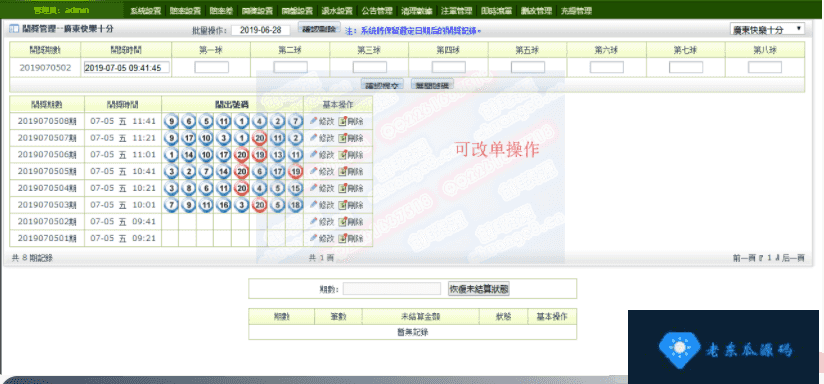824x384 pixels.
Task: Click the edit pencil for period 2019070505
Action: (x=314, y=171)
